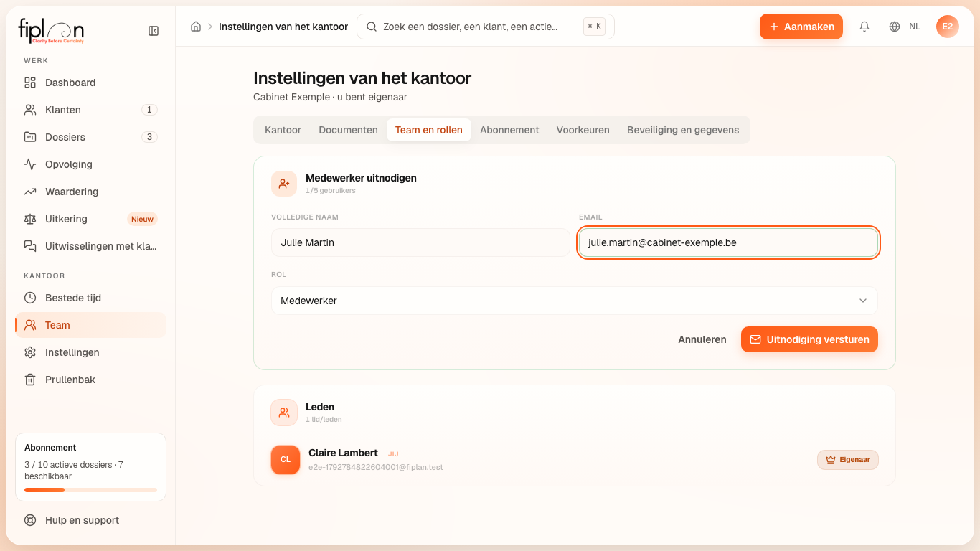
Task: Open the NL language selector
Action: coord(905,27)
